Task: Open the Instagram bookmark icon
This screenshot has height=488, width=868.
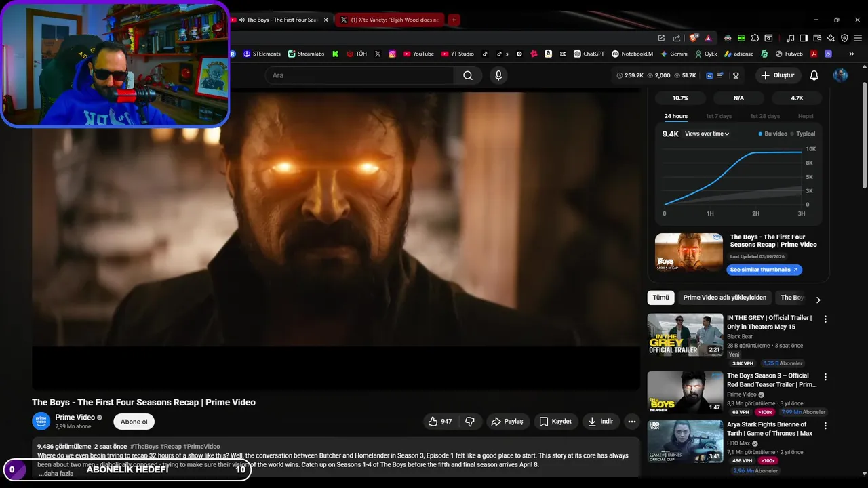Action: click(392, 54)
